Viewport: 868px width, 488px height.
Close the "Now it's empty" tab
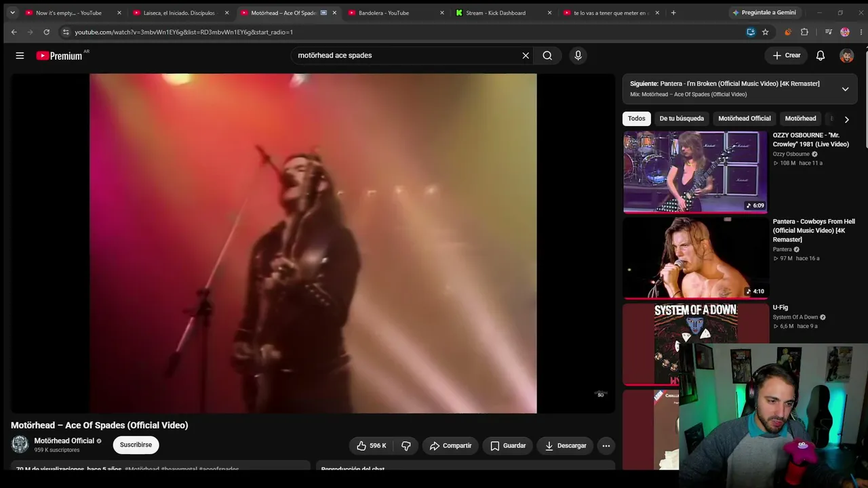(x=119, y=13)
